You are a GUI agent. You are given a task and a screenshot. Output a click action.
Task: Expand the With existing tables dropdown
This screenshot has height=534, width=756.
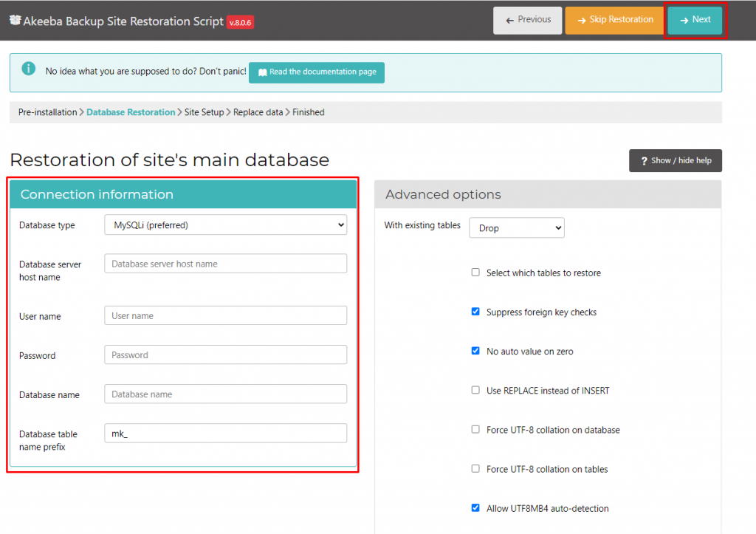516,228
